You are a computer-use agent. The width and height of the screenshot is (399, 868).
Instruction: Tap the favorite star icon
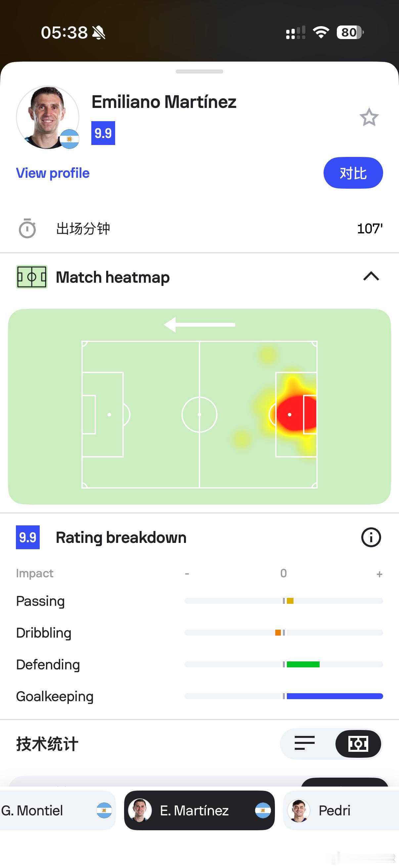[369, 117]
